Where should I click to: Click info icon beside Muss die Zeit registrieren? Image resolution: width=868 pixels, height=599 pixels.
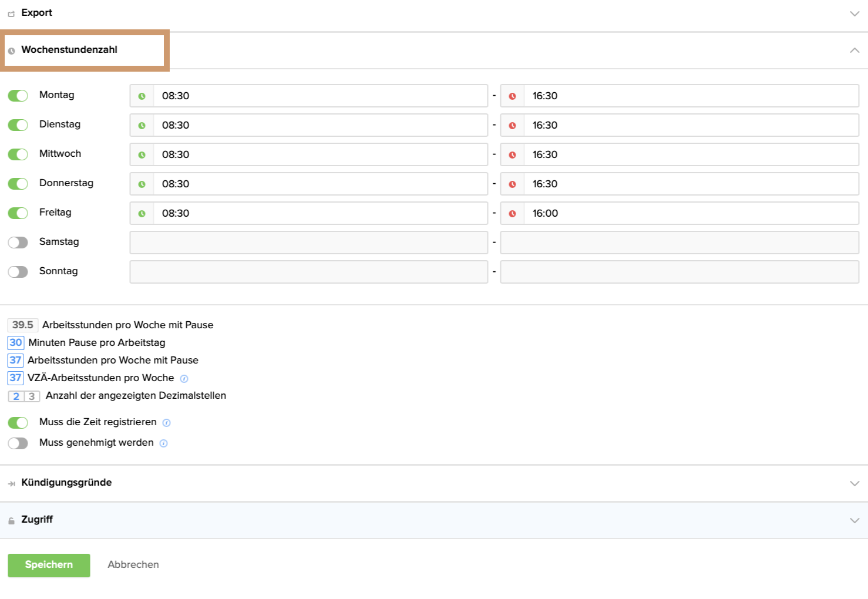166,423
